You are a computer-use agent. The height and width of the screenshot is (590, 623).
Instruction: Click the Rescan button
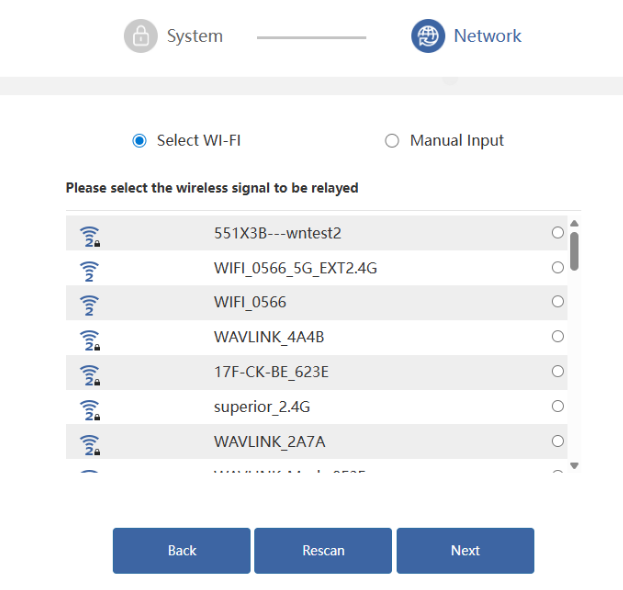[x=323, y=551]
